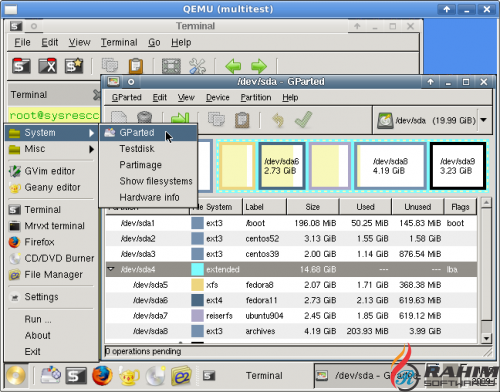Open the Device menu

click(x=218, y=97)
